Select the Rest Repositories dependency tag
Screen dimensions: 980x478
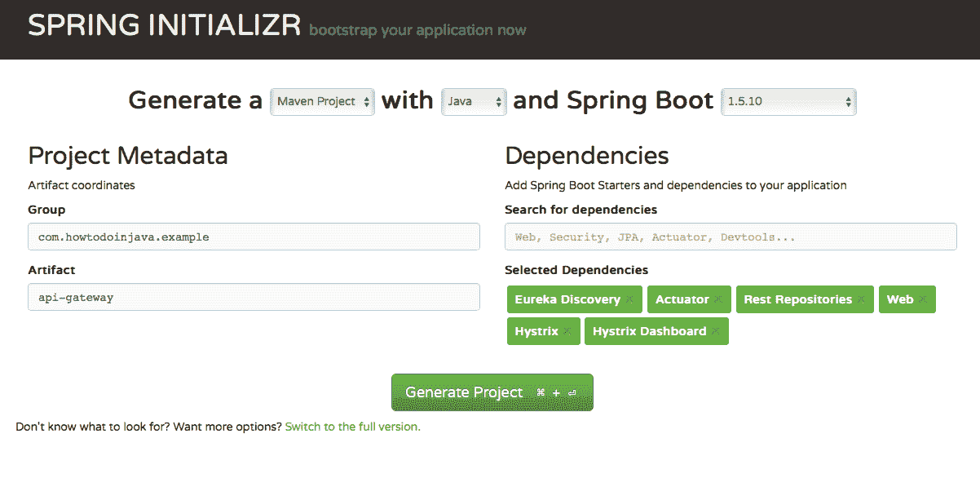coord(805,299)
